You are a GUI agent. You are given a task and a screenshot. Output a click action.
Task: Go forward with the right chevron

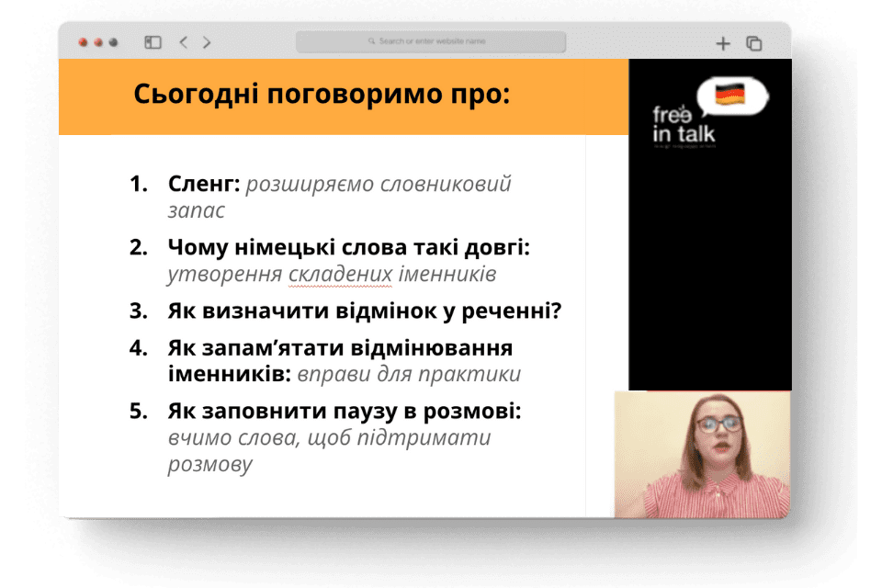[x=207, y=42]
